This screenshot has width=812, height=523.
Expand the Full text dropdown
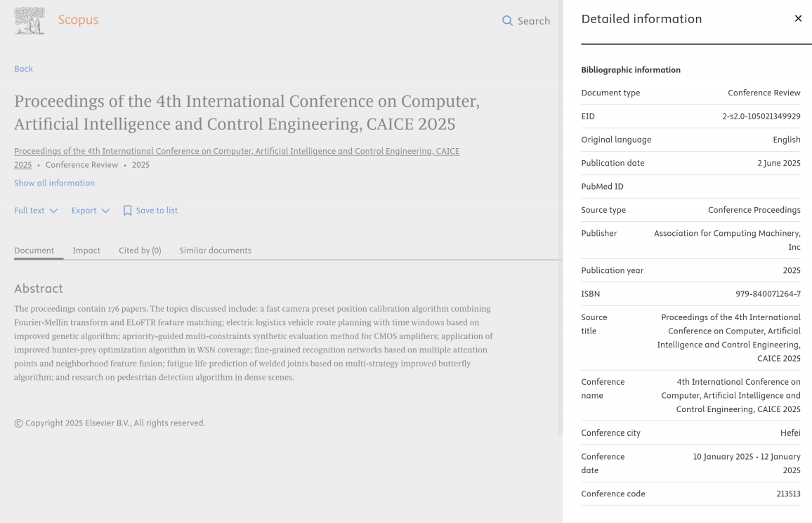coord(36,211)
